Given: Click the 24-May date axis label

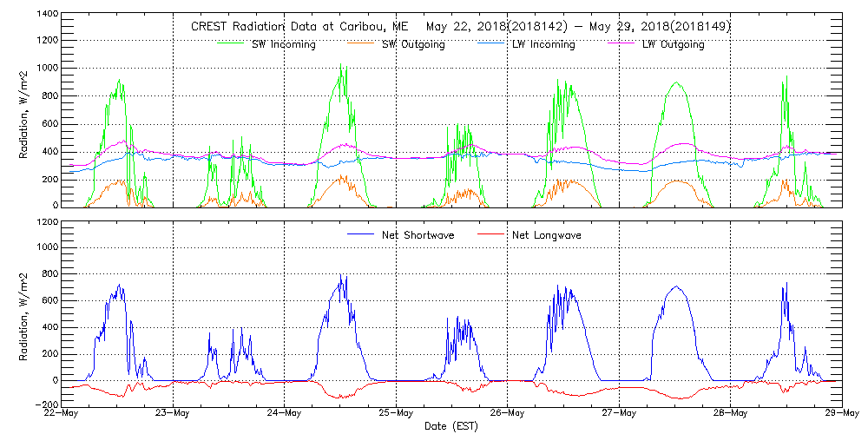Looking at the screenshot, I should point(284,413).
